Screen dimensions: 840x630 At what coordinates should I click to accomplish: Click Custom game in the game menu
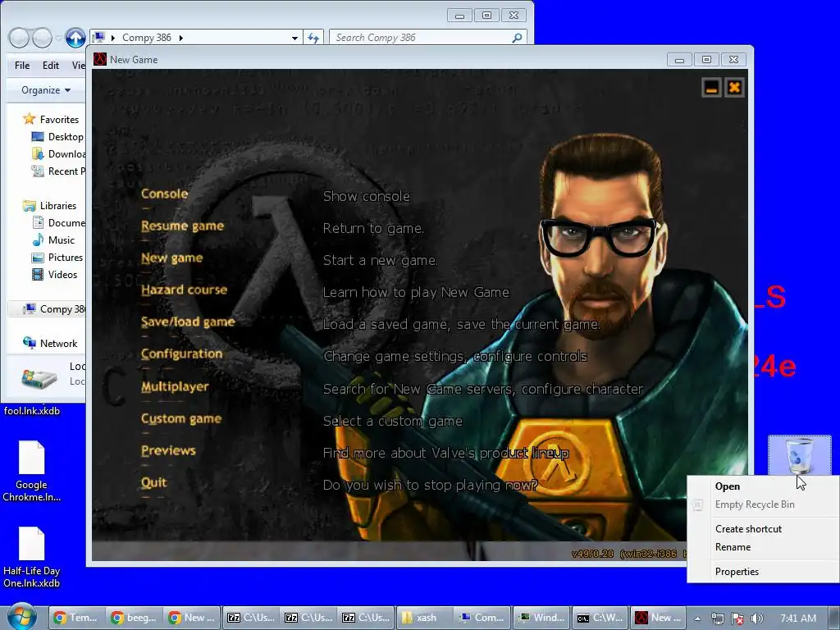(181, 418)
